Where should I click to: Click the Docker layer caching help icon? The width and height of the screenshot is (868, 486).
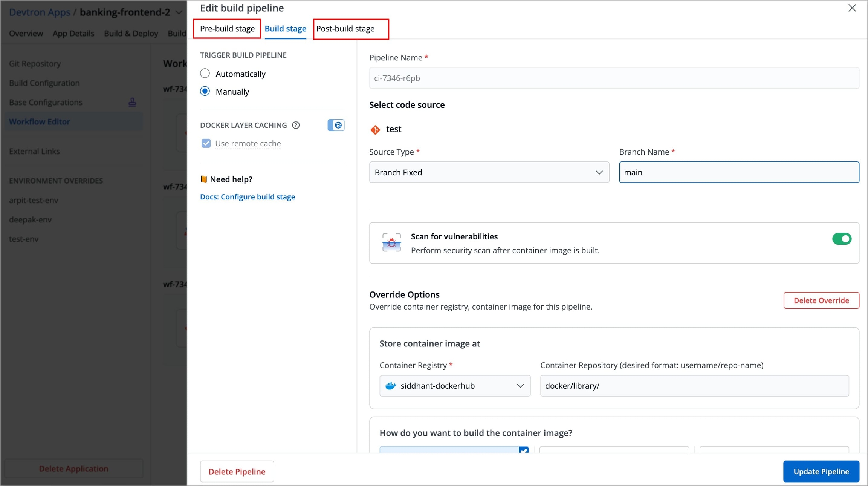(296, 125)
